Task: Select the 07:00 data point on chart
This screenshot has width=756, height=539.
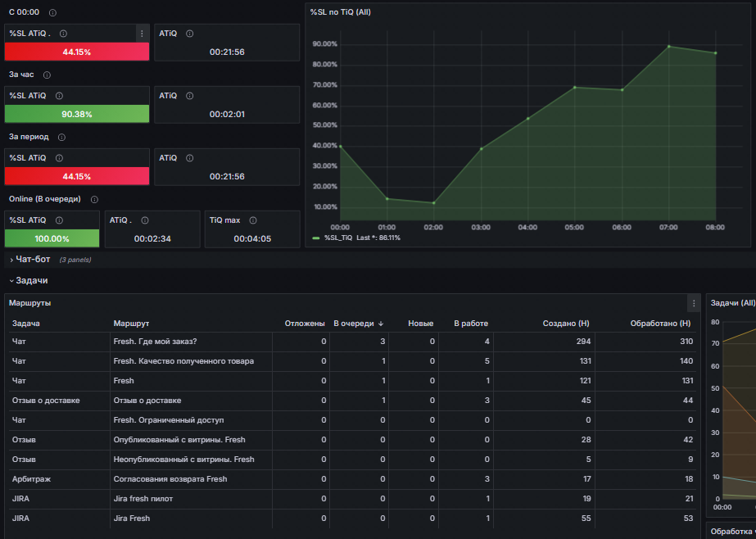Action: click(668, 47)
